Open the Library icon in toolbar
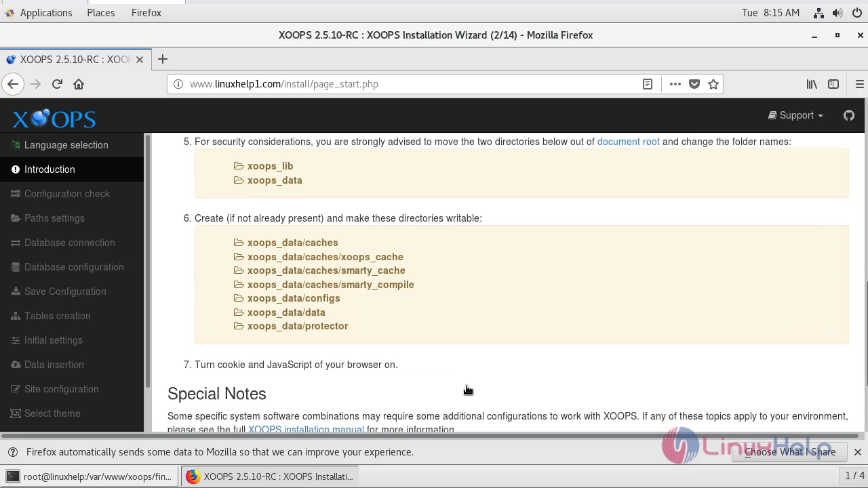This screenshot has width=868, height=488. click(812, 84)
